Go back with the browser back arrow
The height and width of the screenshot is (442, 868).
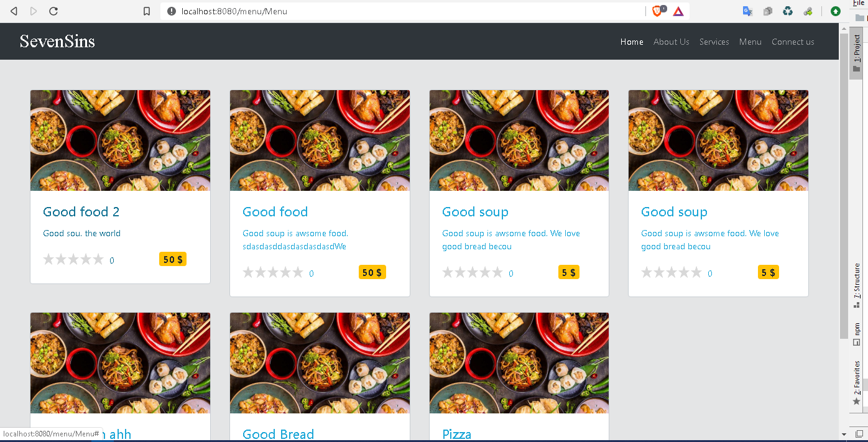click(14, 11)
